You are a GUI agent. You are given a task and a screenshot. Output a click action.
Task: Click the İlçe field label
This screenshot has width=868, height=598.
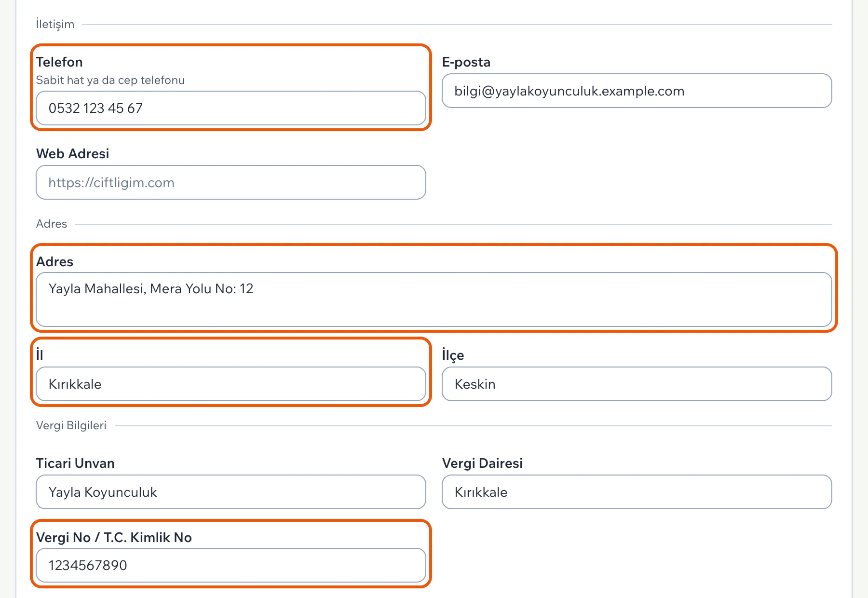click(453, 355)
